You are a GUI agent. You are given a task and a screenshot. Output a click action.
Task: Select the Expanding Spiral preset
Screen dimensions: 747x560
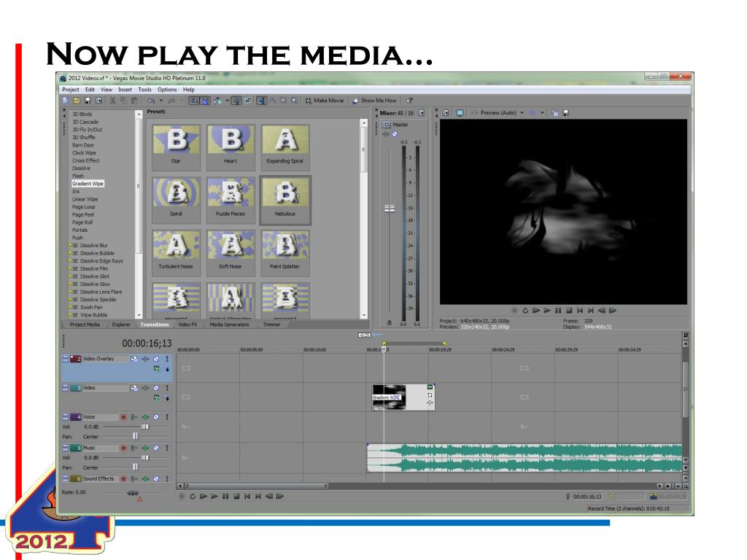[285, 147]
